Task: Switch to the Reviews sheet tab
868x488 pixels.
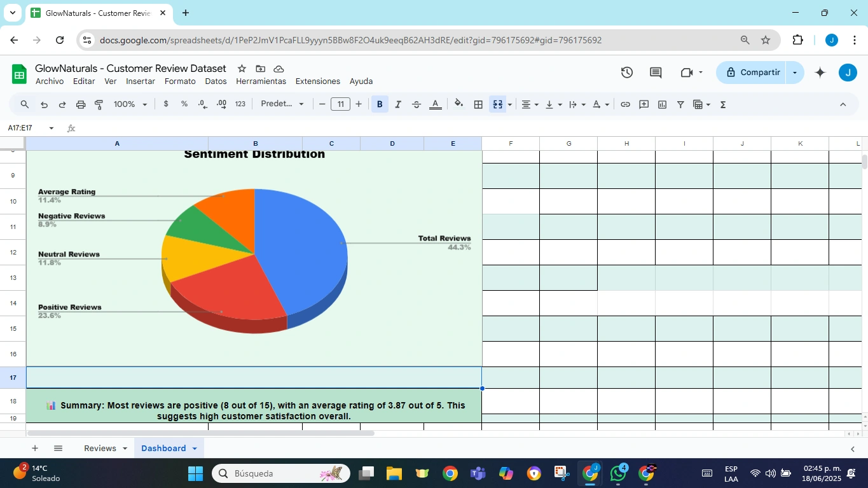Action: coord(100,449)
